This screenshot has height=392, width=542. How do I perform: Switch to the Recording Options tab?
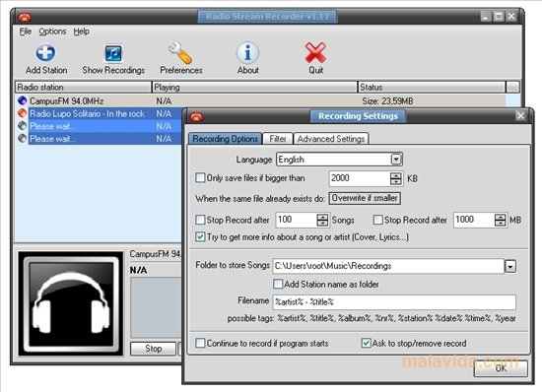[x=226, y=139]
